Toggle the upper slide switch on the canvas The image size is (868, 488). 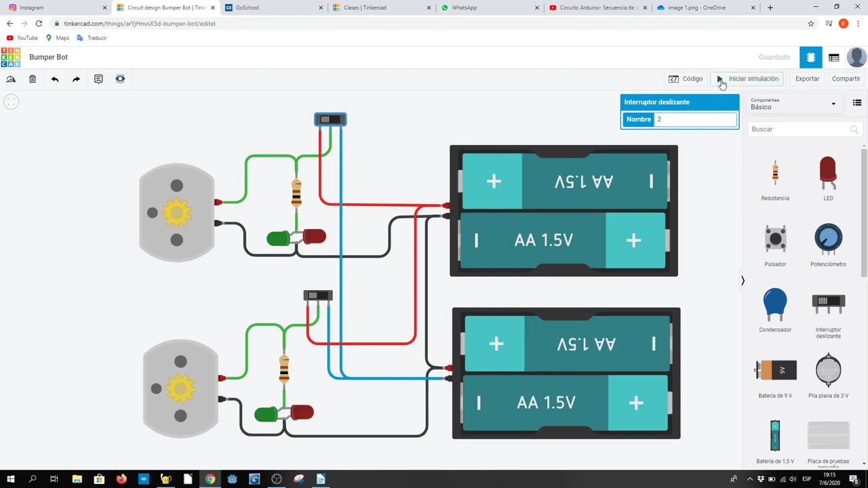(x=330, y=119)
